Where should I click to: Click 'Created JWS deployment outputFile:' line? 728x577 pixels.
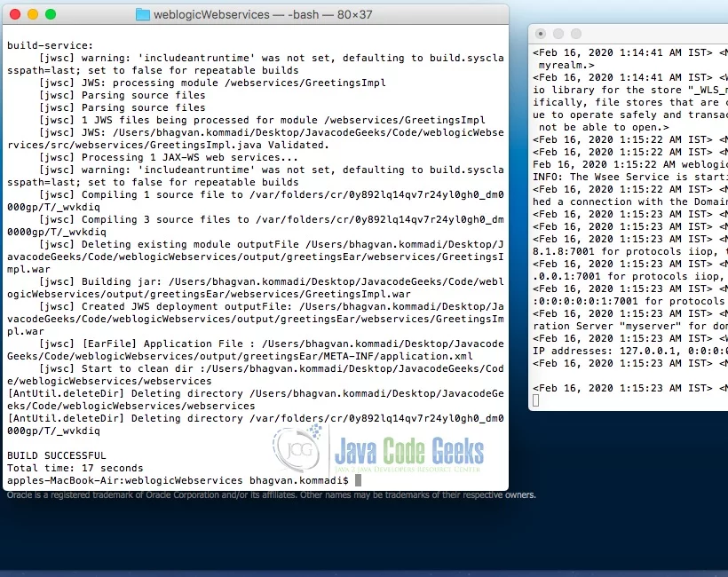tap(271, 306)
